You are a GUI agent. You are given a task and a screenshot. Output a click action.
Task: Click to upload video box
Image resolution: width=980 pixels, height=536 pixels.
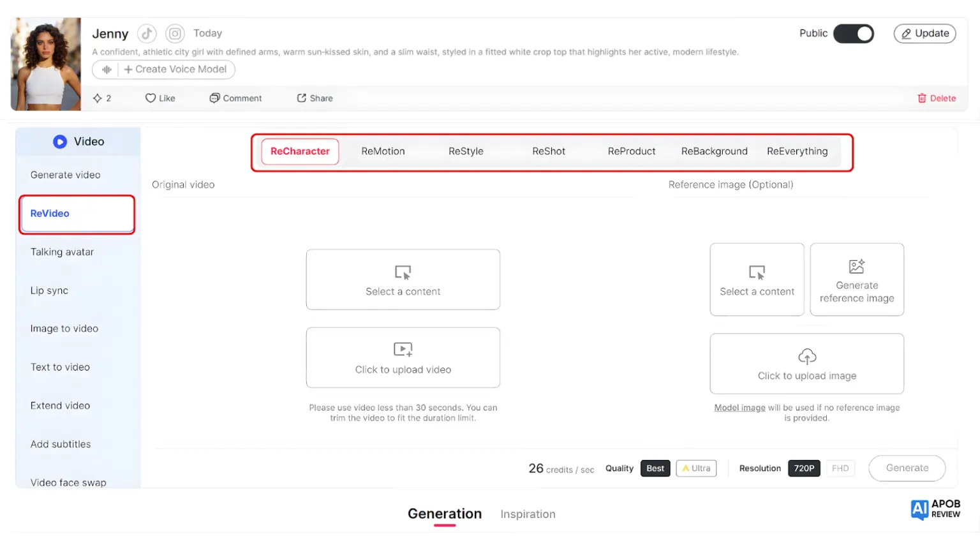point(403,357)
